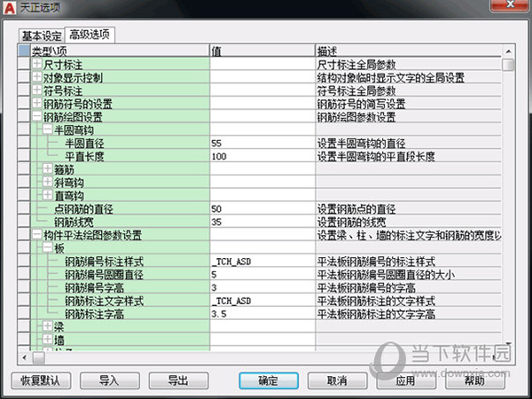This screenshot has height=399, width=532.
Task: Click the select-all corner cell of the grid
Action: click(24, 51)
